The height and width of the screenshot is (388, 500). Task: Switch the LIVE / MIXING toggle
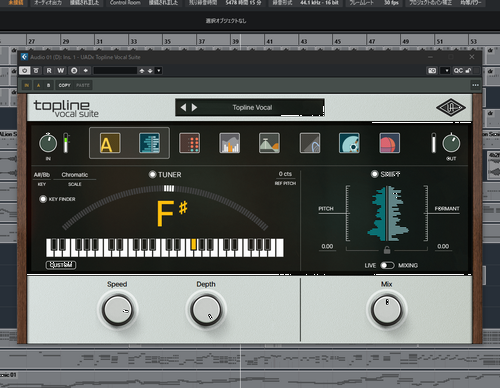coord(387,265)
